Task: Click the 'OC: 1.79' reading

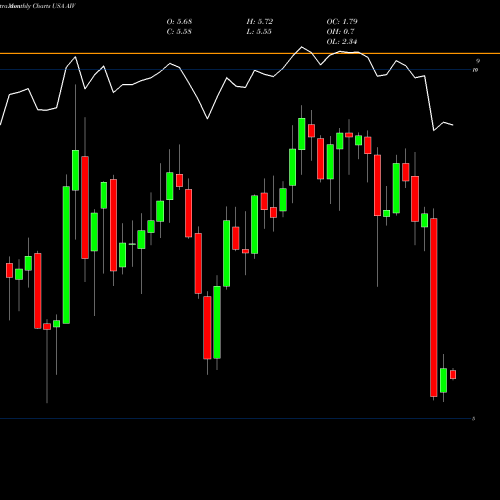Action: (x=342, y=22)
